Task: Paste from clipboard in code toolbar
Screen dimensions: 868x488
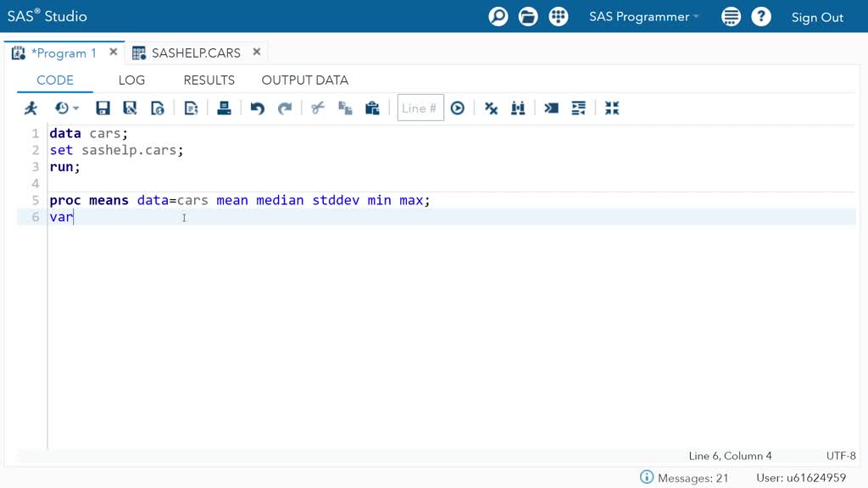Action: point(372,108)
